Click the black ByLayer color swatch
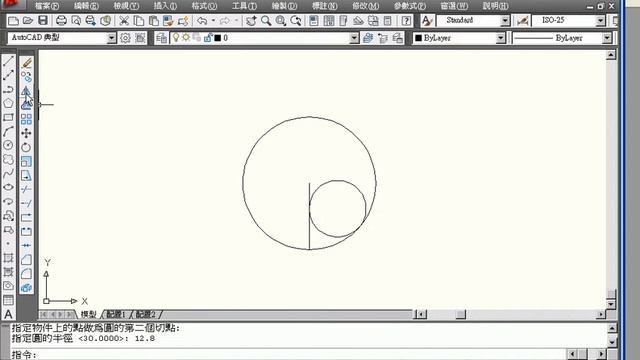The height and width of the screenshot is (360, 640). 418,38
